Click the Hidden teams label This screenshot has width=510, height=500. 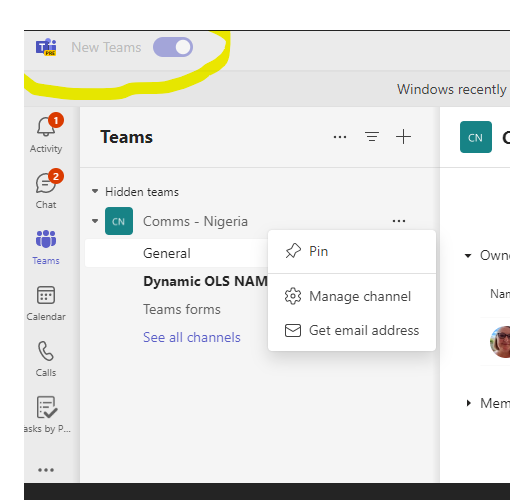[x=142, y=192]
